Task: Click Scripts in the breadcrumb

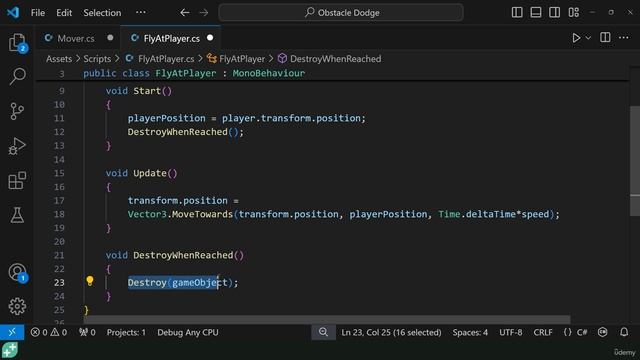Action: (97, 59)
